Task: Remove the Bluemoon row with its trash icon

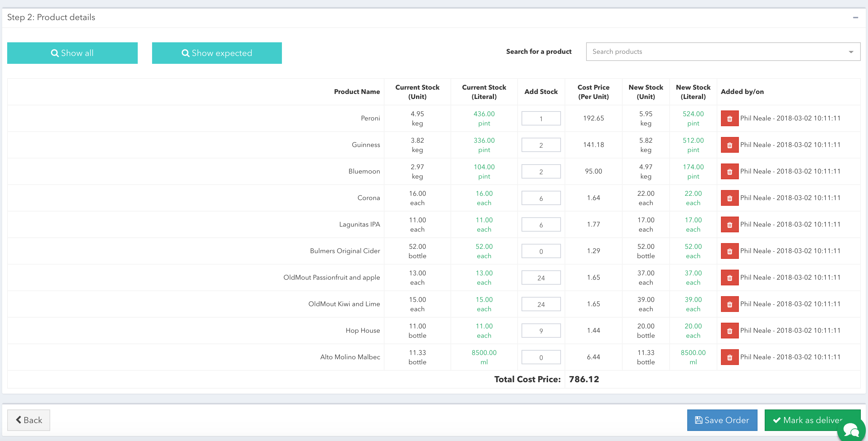Action: pos(730,171)
